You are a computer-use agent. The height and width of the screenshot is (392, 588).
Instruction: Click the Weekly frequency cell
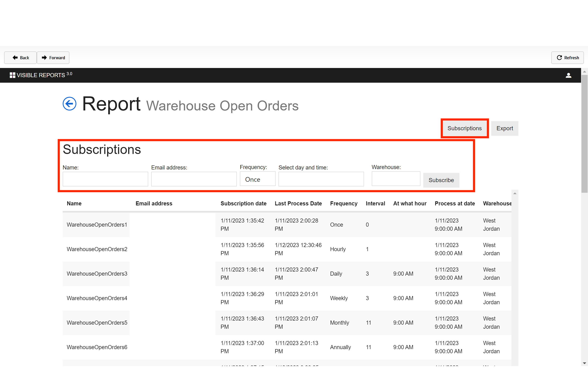click(x=339, y=298)
